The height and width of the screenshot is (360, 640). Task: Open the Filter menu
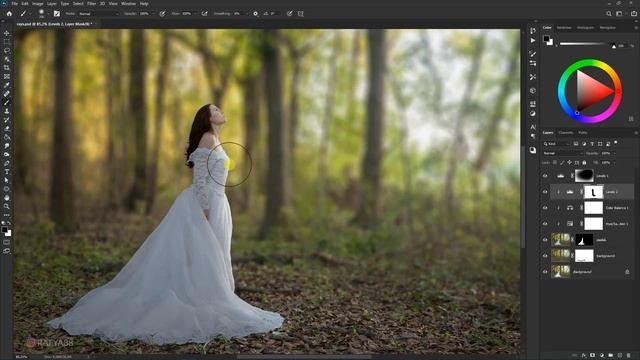click(x=91, y=4)
